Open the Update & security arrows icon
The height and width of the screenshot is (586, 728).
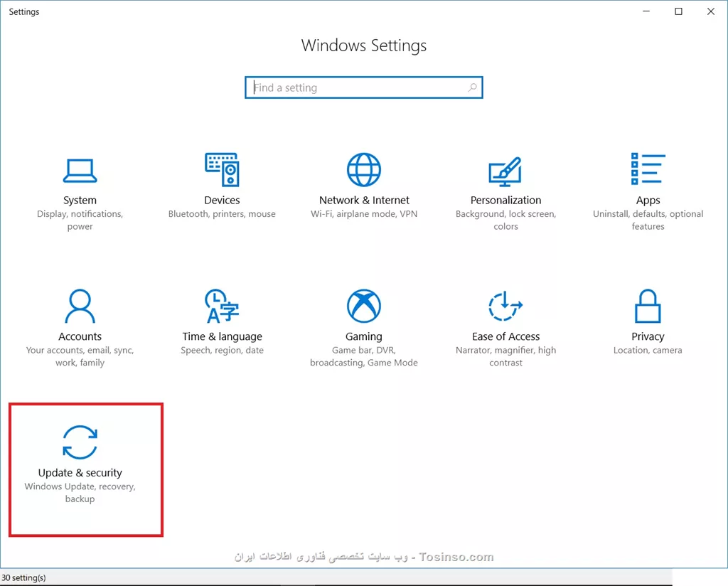point(80,442)
